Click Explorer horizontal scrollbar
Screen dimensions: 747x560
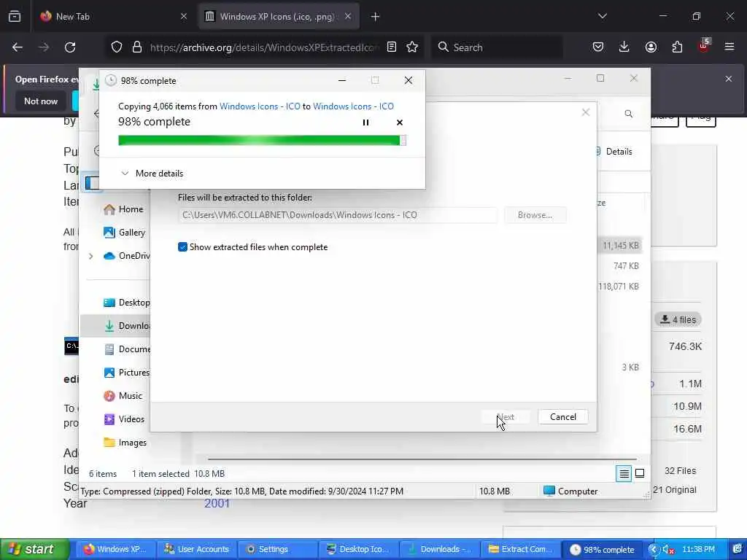click(x=422, y=459)
